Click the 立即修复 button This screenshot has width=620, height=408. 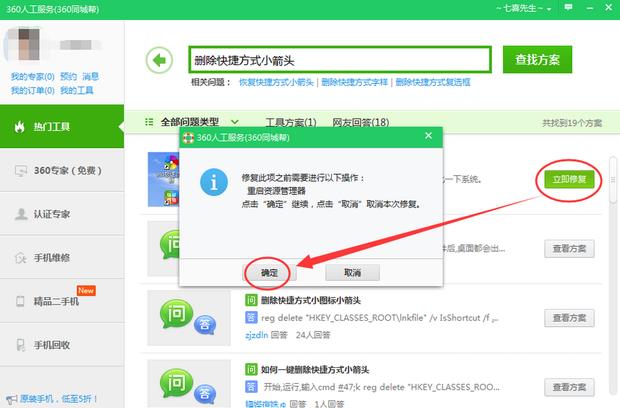point(569,179)
